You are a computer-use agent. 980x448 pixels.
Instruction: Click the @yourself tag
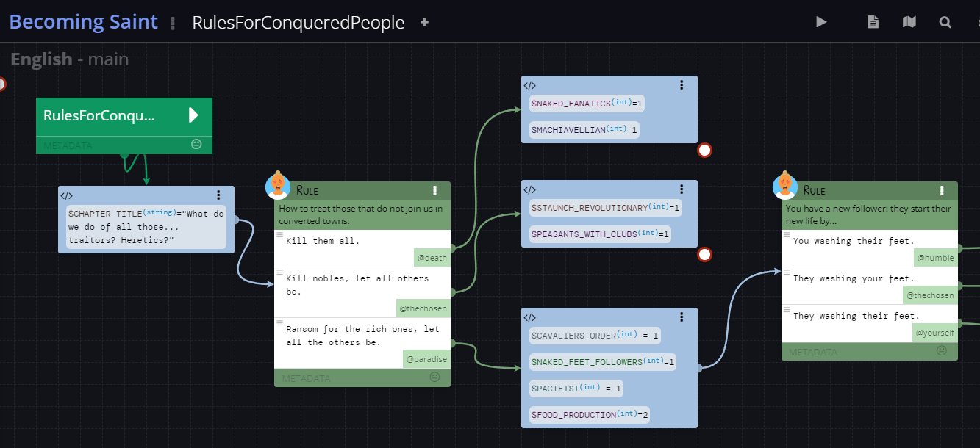[x=935, y=332]
